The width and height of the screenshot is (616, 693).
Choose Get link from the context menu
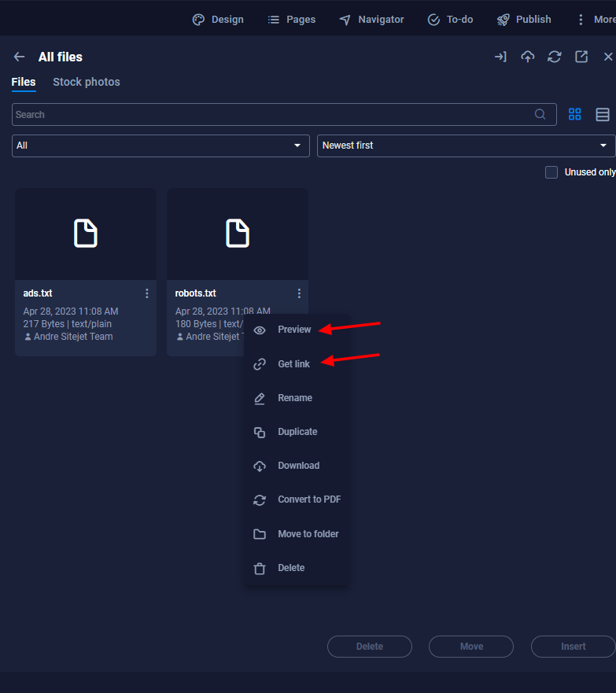[295, 364]
